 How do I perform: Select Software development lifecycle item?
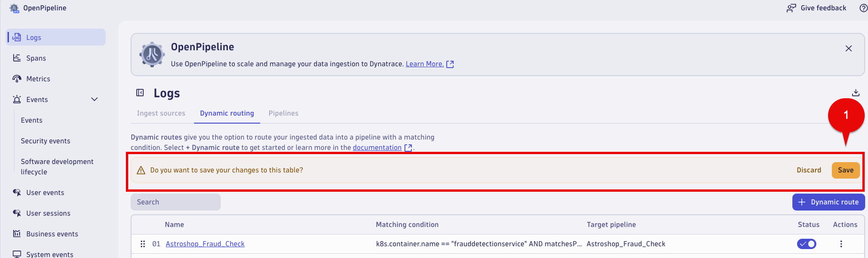[x=57, y=166]
